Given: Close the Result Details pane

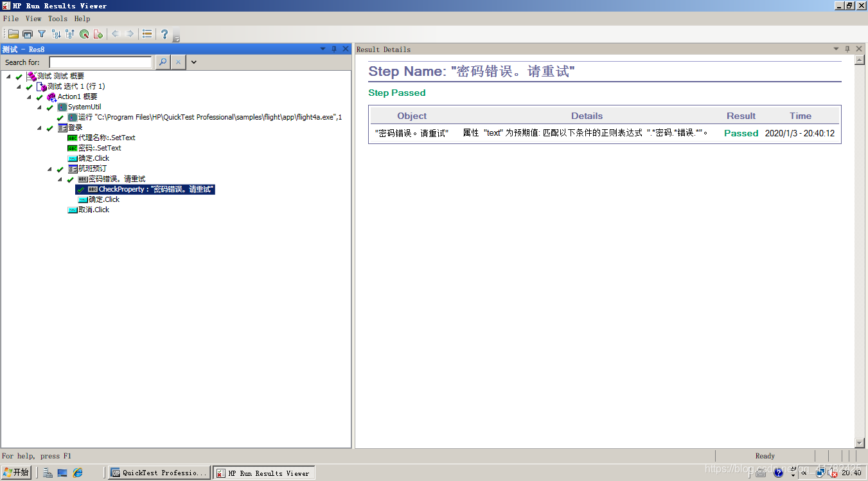Looking at the screenshot, I should 859,49.
